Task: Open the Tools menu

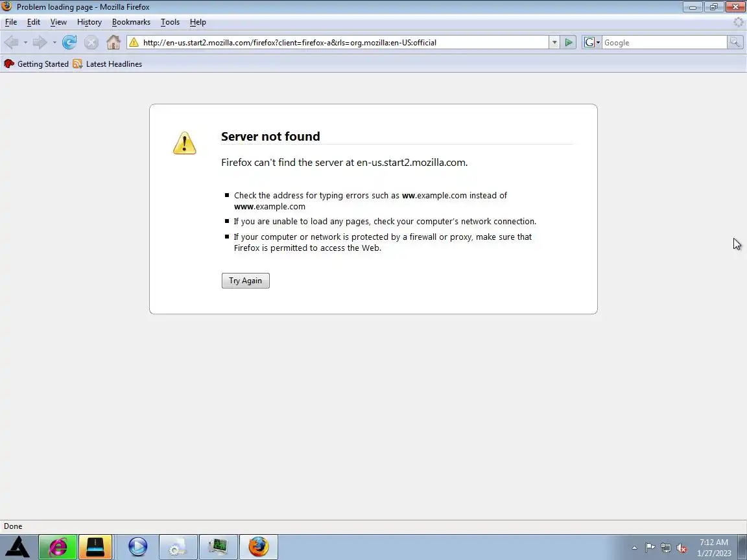Action: coord(170,22)
